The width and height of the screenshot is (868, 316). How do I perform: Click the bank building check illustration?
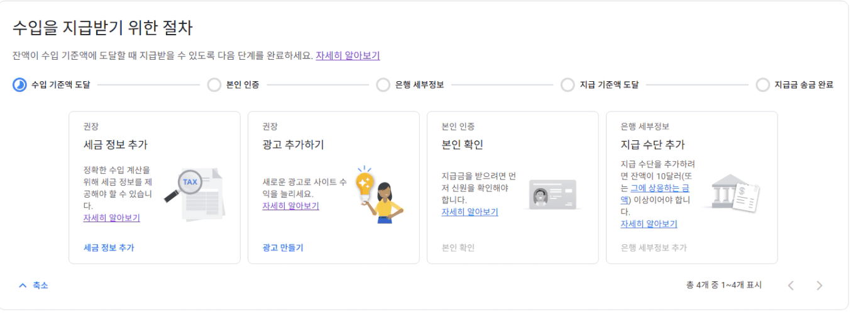730,193
